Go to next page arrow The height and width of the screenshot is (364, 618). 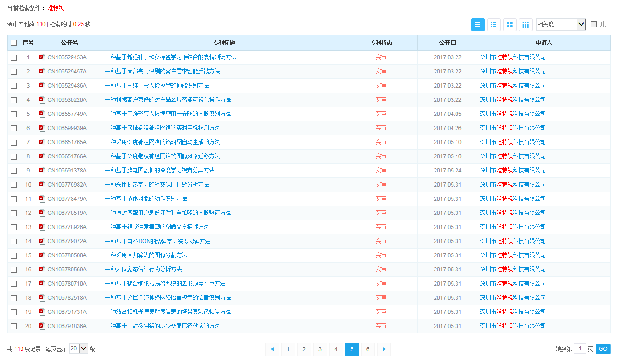(384, 349)
